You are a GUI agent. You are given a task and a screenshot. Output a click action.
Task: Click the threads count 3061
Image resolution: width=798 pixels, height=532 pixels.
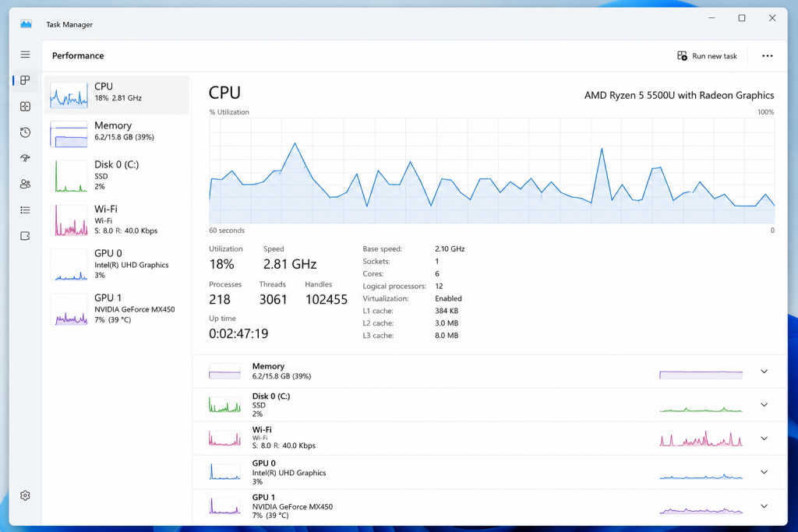[274, 300]
